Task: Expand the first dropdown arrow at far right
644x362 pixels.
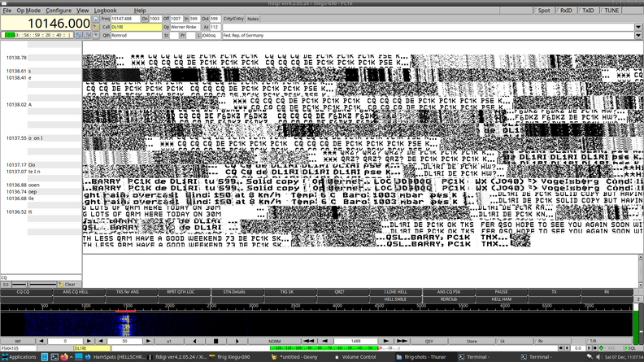Action: coord(637,27)
